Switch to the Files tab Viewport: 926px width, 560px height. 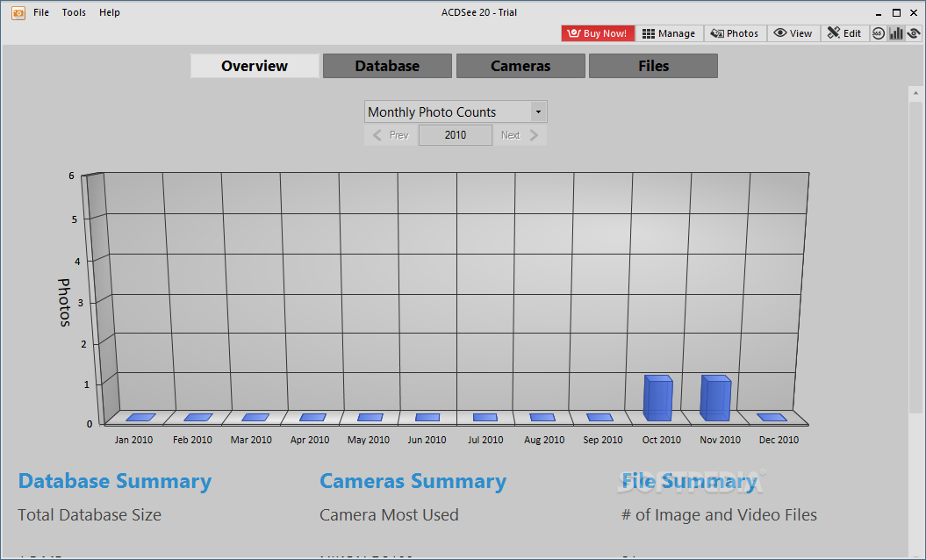[654, 66]
